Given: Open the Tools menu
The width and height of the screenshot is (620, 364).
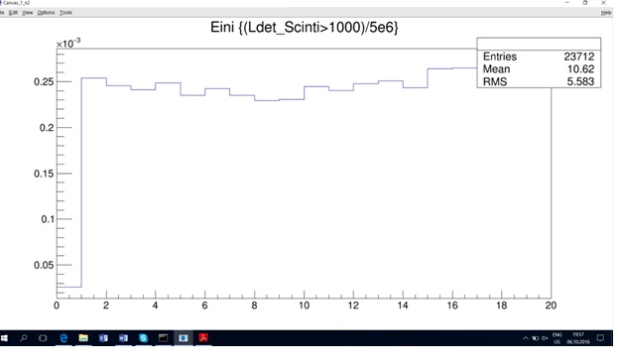Looking at the screenshot, I should [x=65, y=13].
